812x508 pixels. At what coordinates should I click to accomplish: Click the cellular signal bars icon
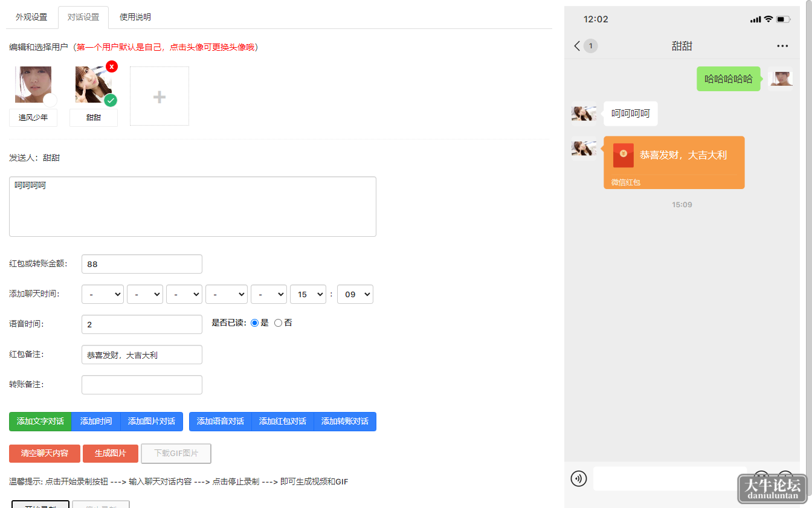756,19
